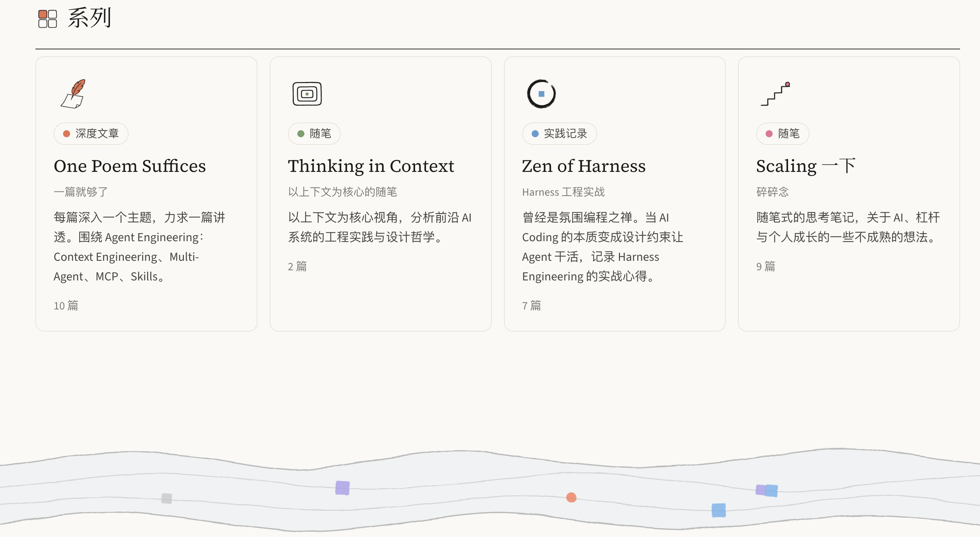Click the subtitle 一篇就够了
Screen dimensions: 980x537
[81, 192]
